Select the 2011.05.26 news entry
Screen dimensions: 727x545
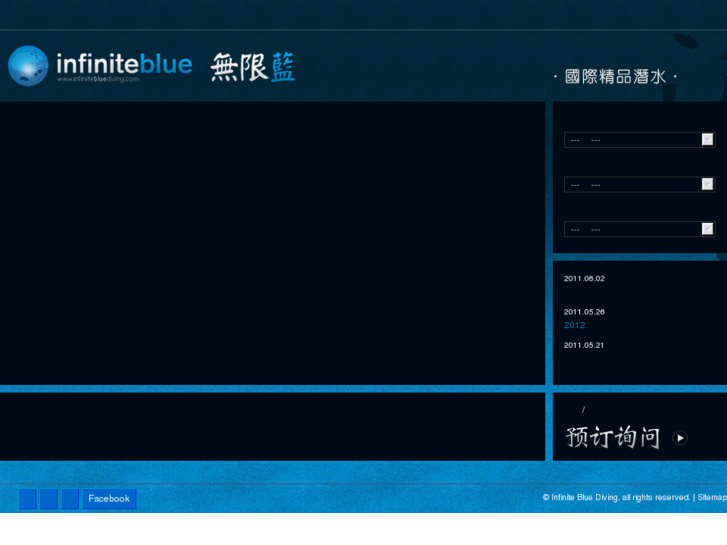pyautogui.click(x=584, y=312)
